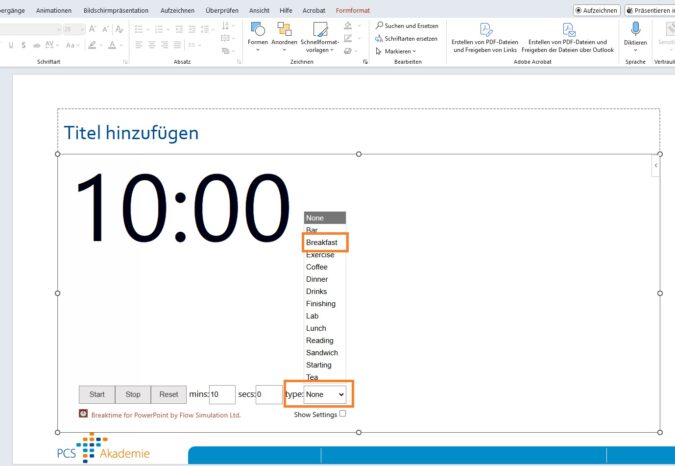
Task: Justify the paragraph text
Action: point(177,45)
